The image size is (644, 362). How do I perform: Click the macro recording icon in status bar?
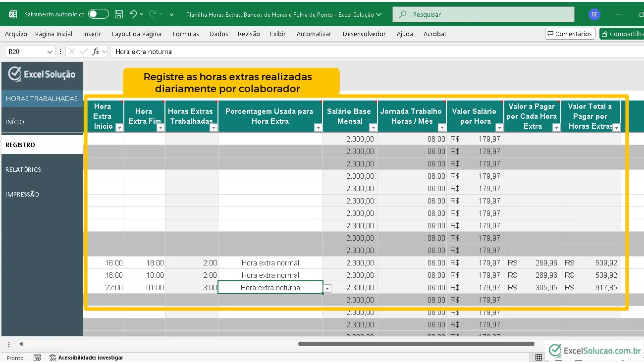[x=37, y=358]
